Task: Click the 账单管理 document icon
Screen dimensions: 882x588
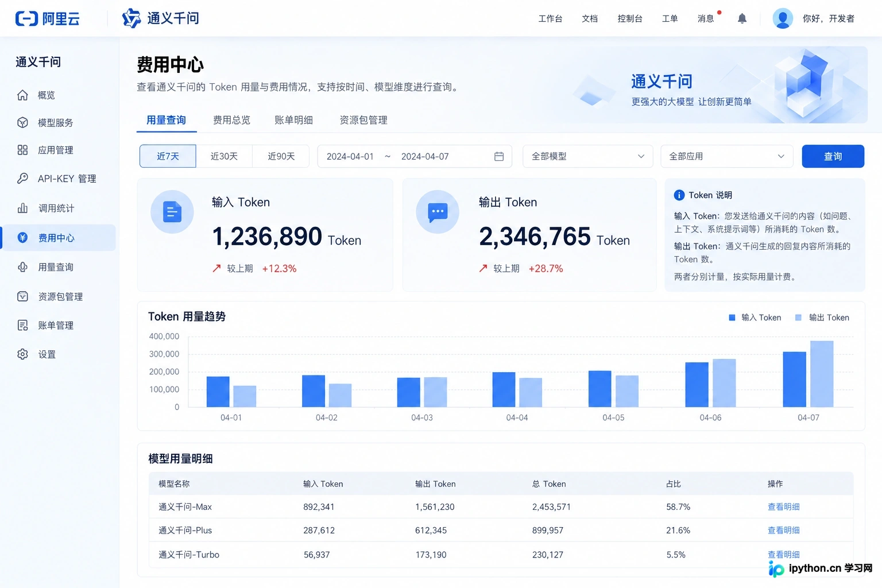Action: 22,326
